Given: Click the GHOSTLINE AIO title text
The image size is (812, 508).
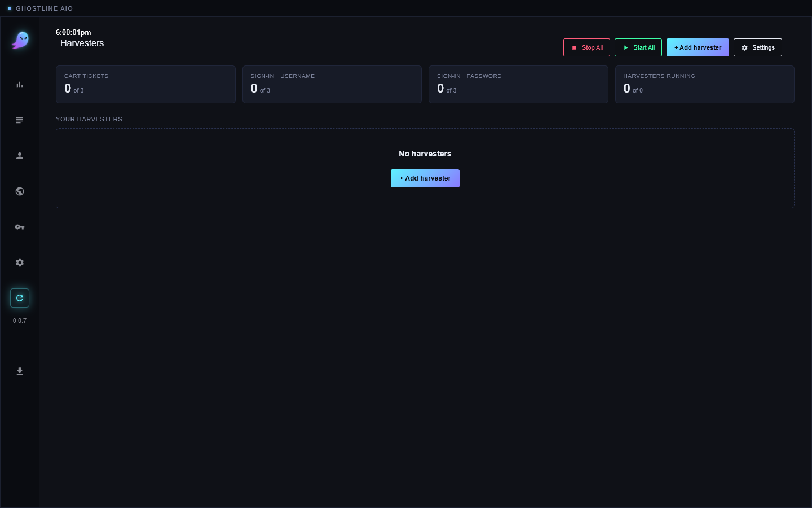Looking at the screenshot, I should 45,8.
